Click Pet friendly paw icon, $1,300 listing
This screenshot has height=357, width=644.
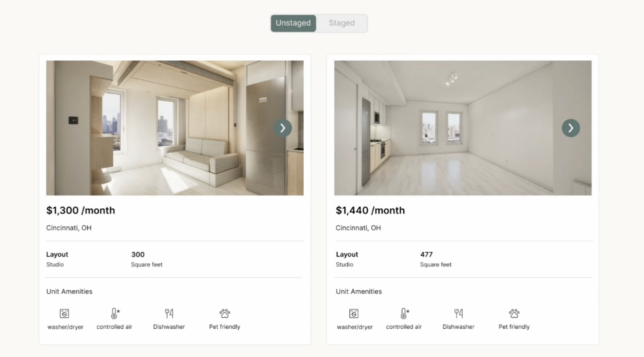[225, 314]
